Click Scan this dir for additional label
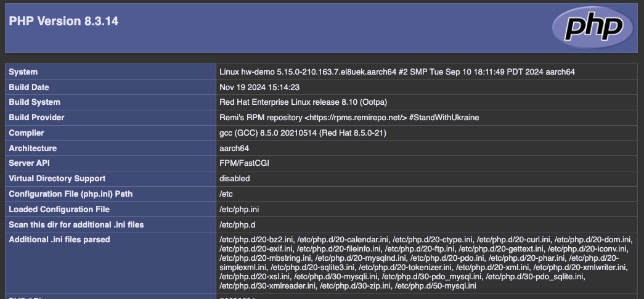This screenshot has height=299, width=644. point(76,225)
